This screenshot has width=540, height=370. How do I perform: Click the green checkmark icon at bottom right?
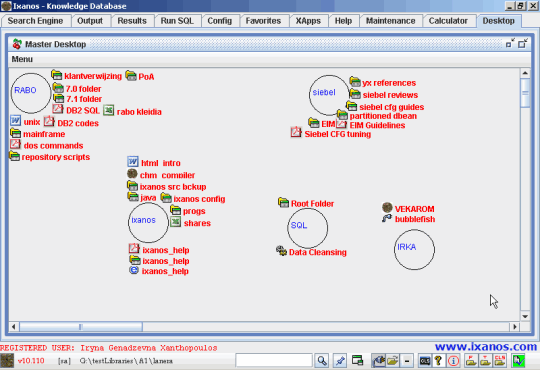(x=518, y=361)
